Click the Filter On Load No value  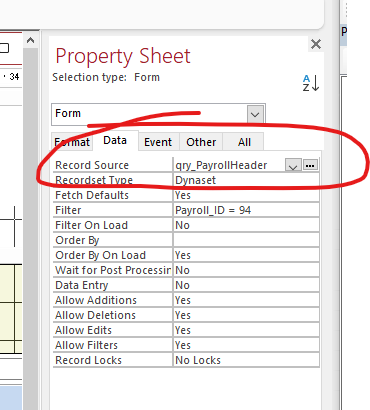coord(246,225)
